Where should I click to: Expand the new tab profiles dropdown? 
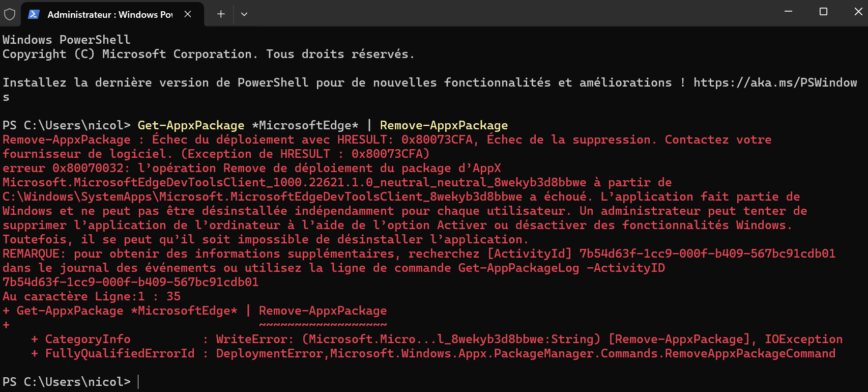point(244,14)
